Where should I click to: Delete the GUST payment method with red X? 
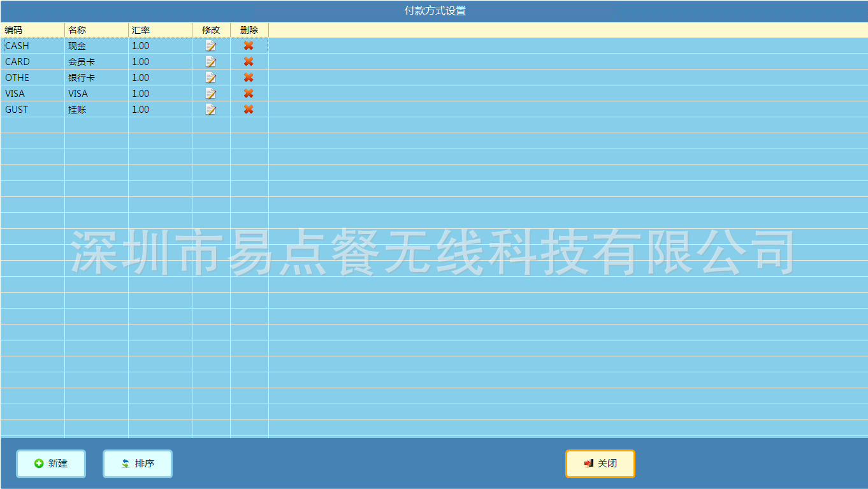tap(249, 110)
